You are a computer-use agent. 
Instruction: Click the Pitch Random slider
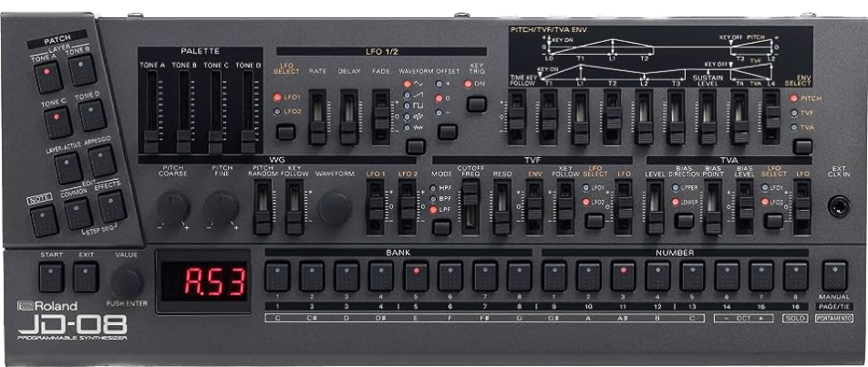pyautogui.click(x=263, y=207)
